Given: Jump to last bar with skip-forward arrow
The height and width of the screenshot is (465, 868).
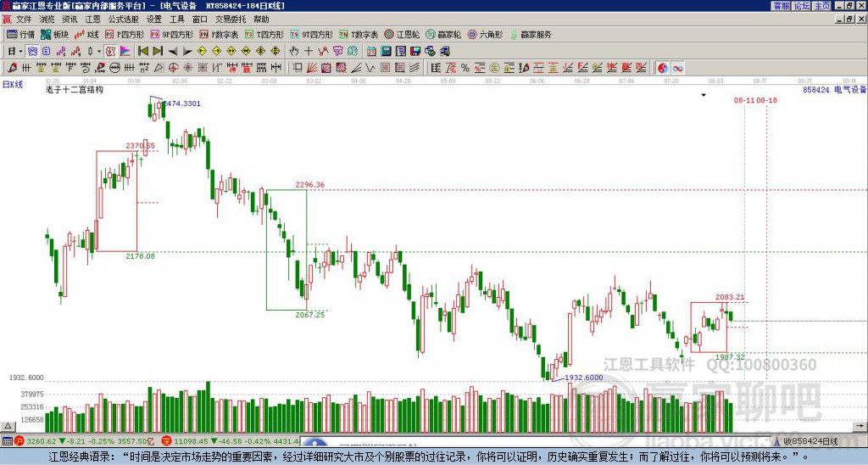Looking at the screenshot, I should point(158,51).
